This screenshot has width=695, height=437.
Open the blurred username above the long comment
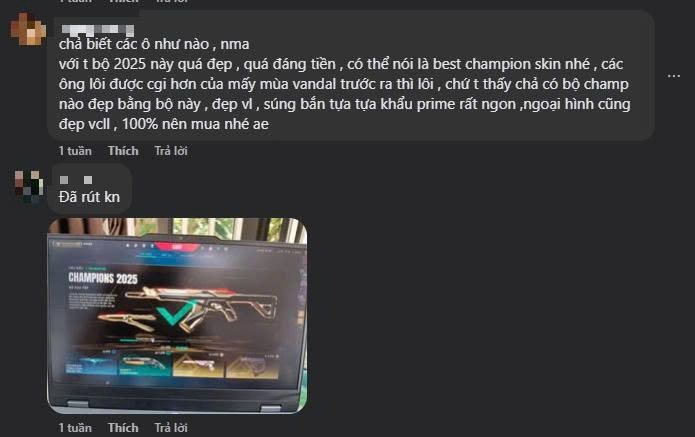point(98,30)
